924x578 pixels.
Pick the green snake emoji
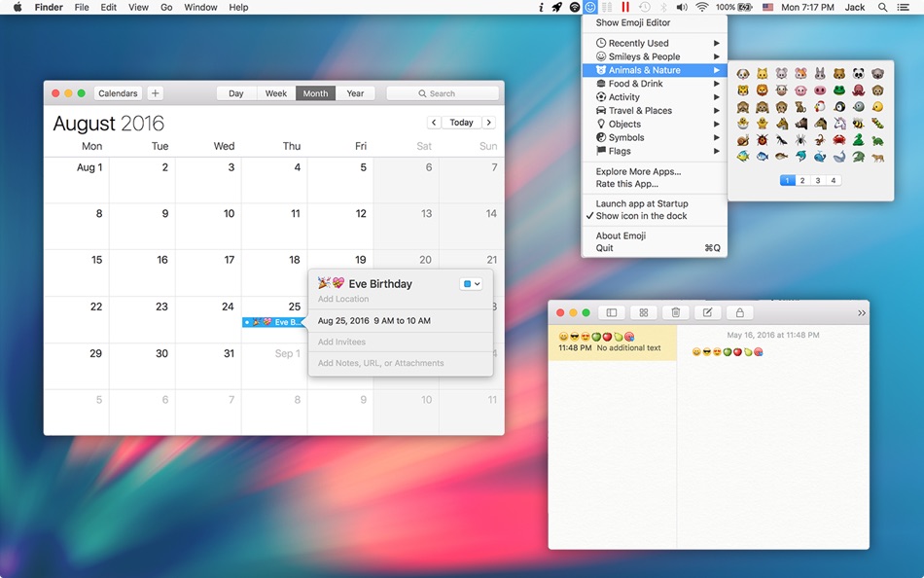(859, 140)
